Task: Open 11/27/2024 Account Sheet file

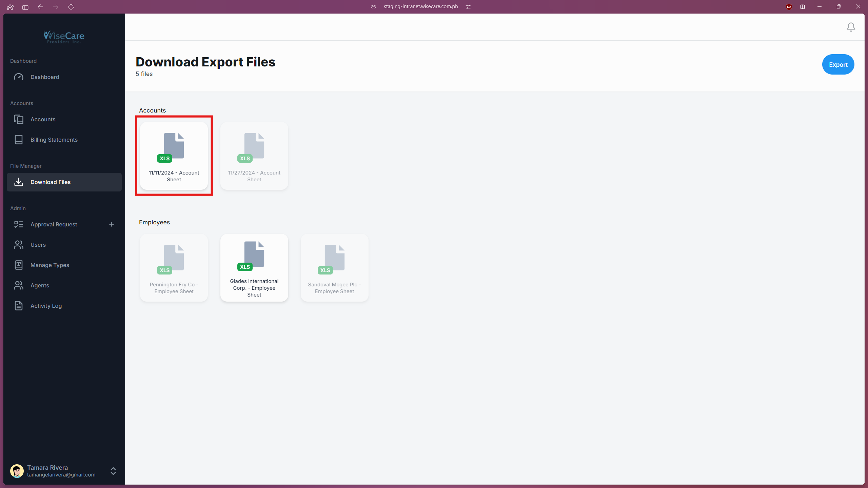Action: pos(254,156)
